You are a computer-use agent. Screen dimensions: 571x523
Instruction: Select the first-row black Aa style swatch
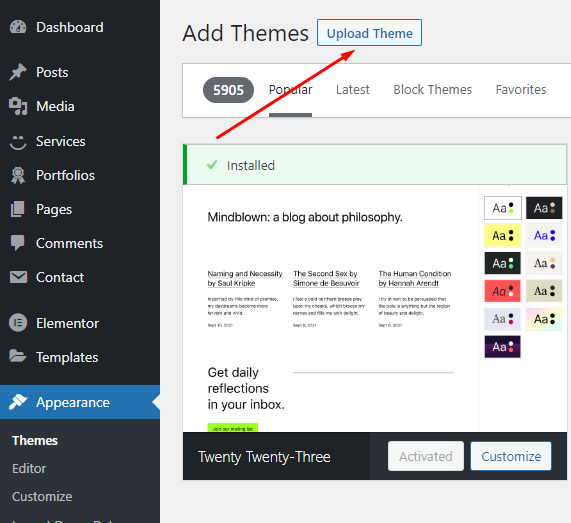[544, 208]
